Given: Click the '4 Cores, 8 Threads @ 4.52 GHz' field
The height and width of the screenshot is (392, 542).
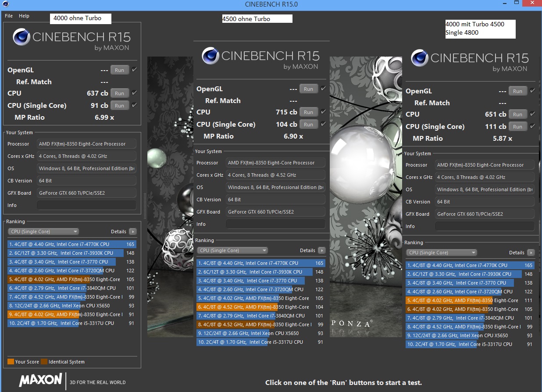Looking at the screenshot, I should (275, 175).
